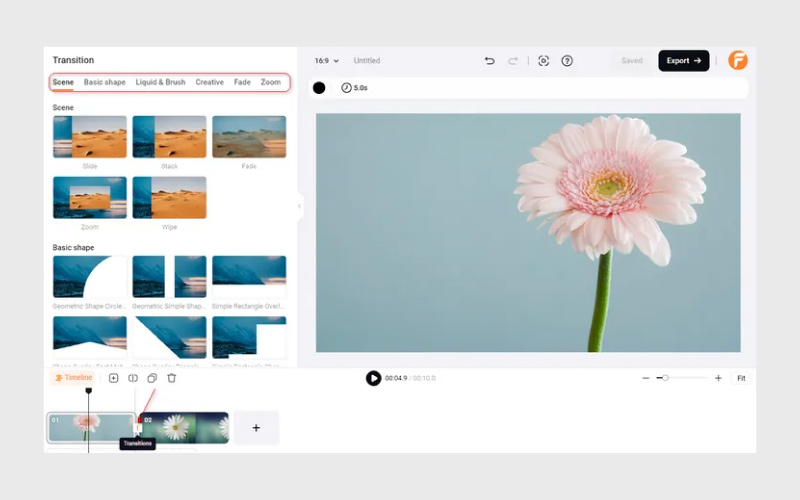
Task: Click the Saved status label
Action: point(632,61)
